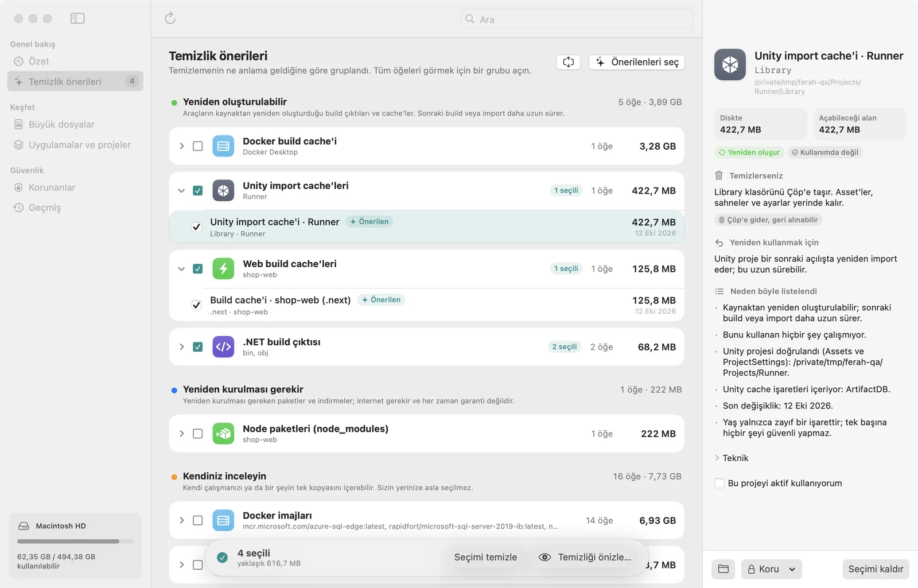Click the expand-all groups icon button
918x588 pixels.
pos(568,62)
